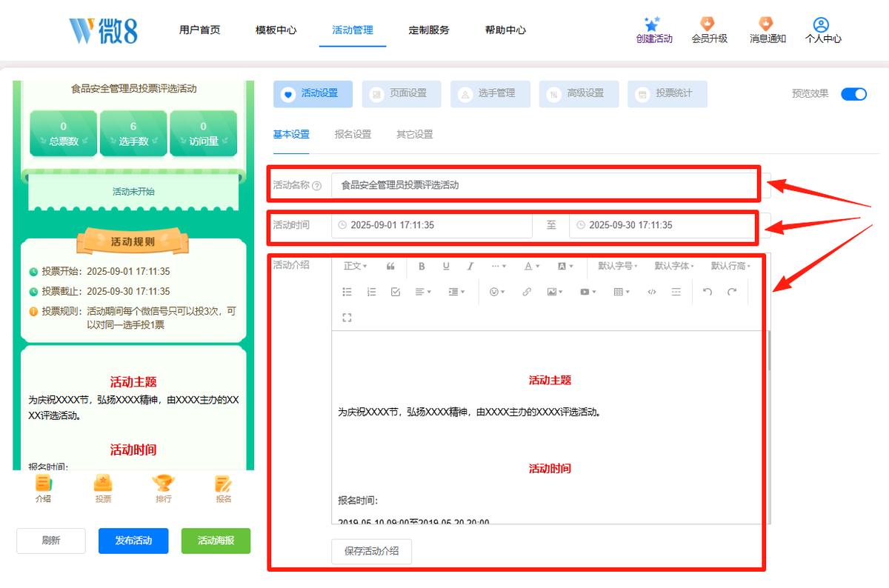Screen dimensions: 889x588
Task: Open the 个人中心 profile menu
Action: click(x=823, y=30)
